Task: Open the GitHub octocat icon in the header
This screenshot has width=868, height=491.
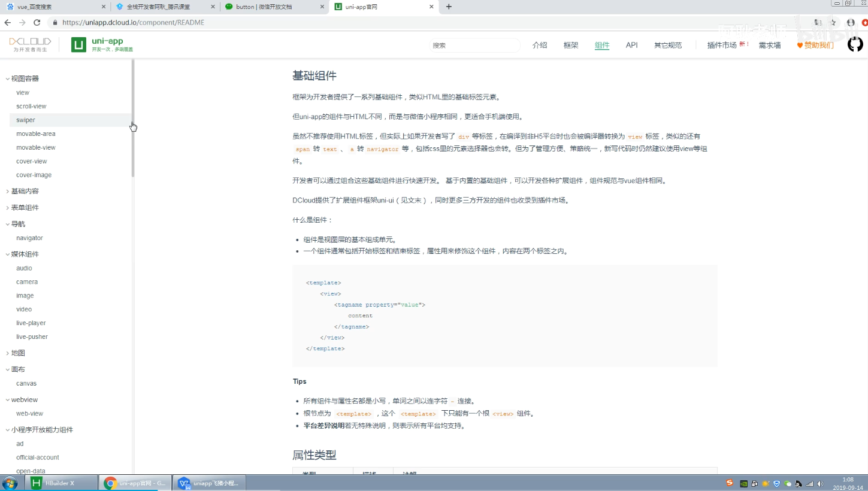Action: coord(855,44)
